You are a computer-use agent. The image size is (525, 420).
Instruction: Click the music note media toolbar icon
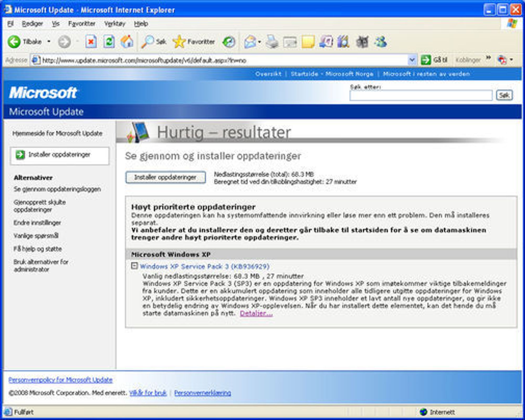point(326,42)
